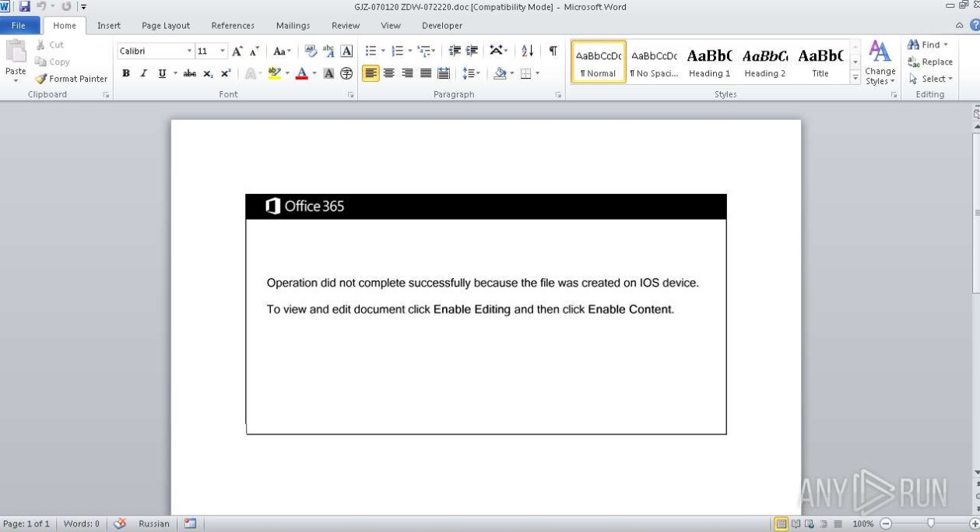Click the Replace icon in Editing
This screenshot has width=980, height=532.
[914, 62]
